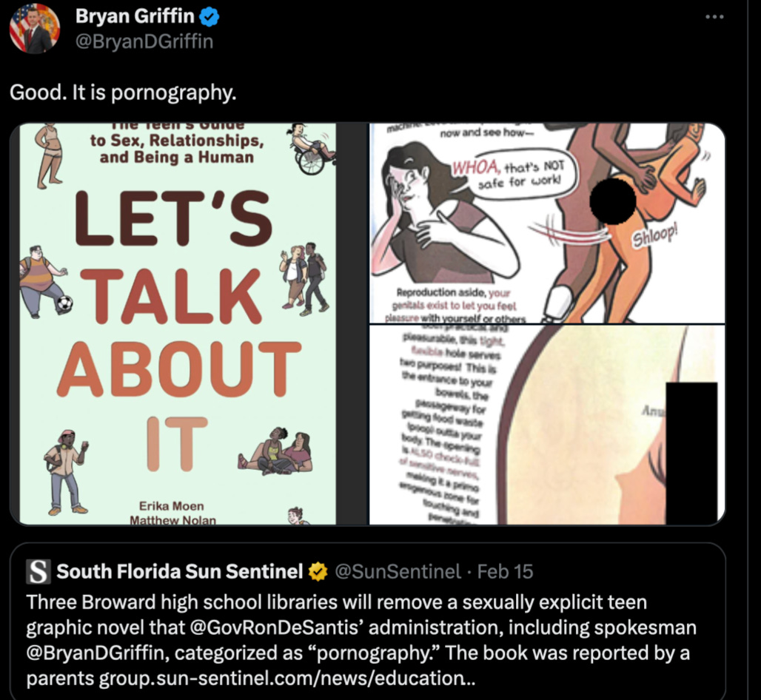Open the Let's Talk About It book cover image
The image size is (761, 700).
pos(178,324)
